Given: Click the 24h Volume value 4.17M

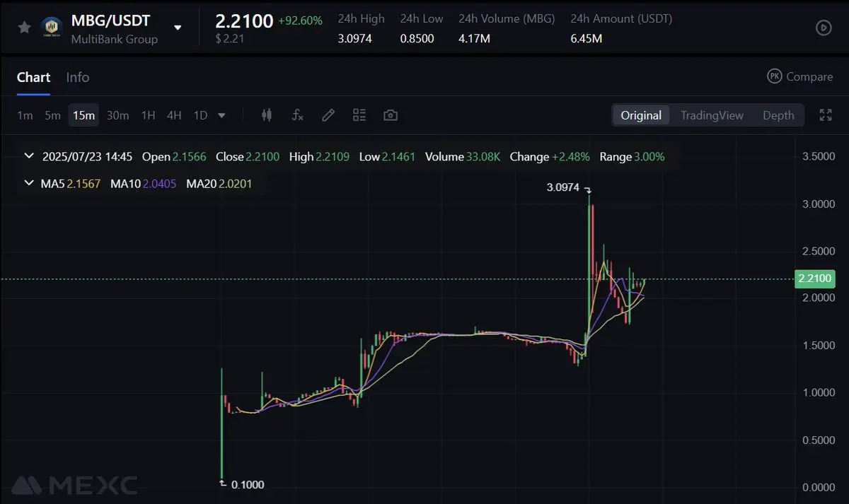Looking at the screenshot, I should (x=474, y=38).
